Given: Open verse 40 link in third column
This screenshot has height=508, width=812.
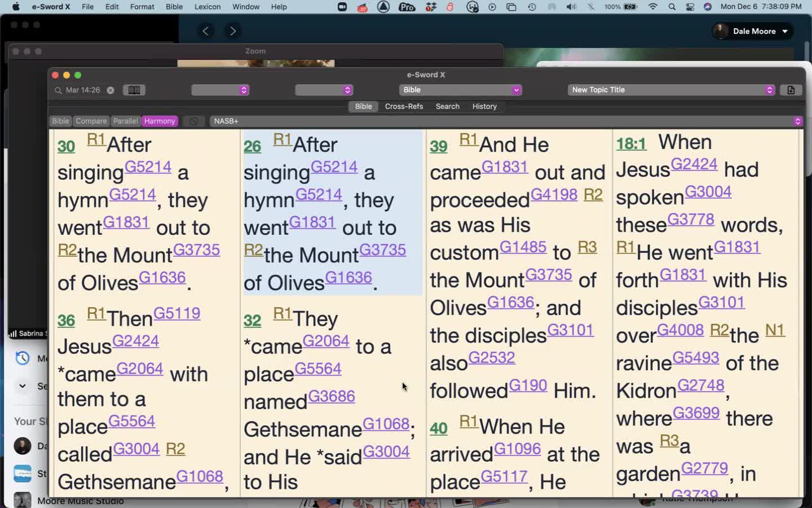Looking at the screenshot, I should (438, 428).
